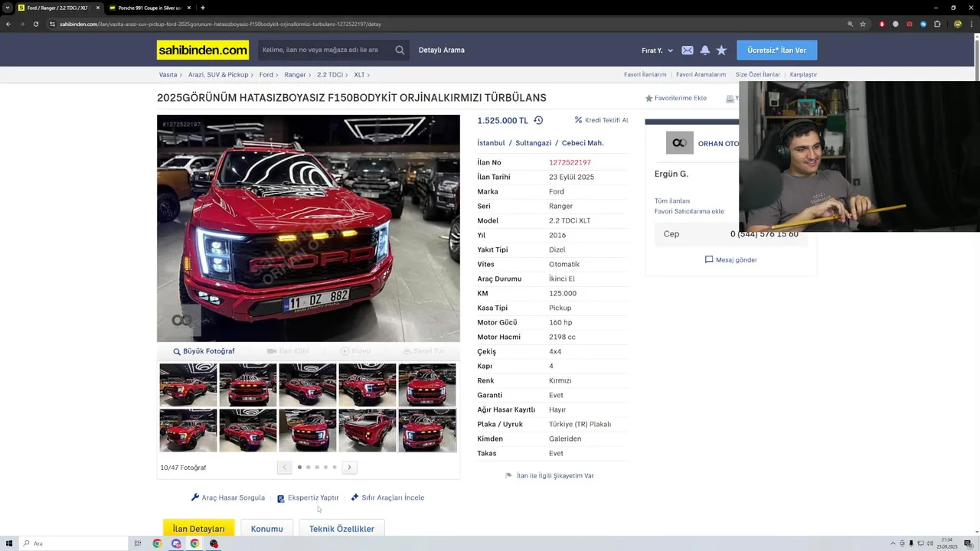The height and width of the screenshot is (551, 980).
Task: Go to next thumbnail page arrow
Action: coord(349,467)
